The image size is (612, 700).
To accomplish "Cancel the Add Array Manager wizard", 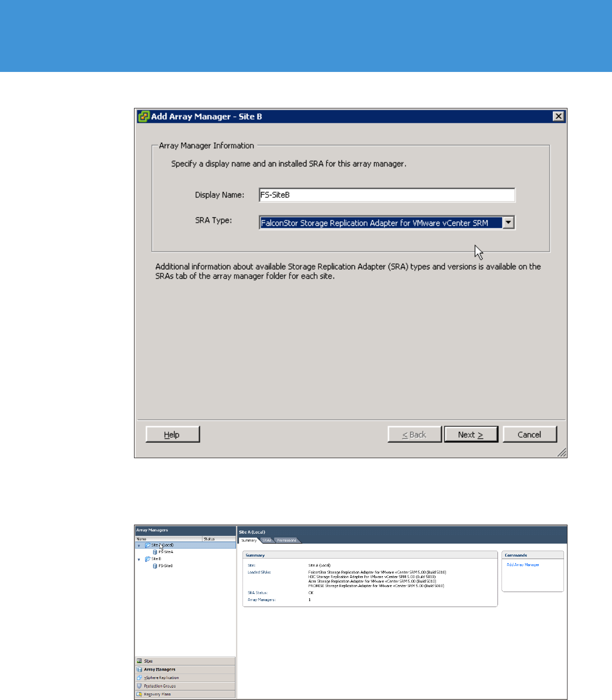I will click(529, 435).
